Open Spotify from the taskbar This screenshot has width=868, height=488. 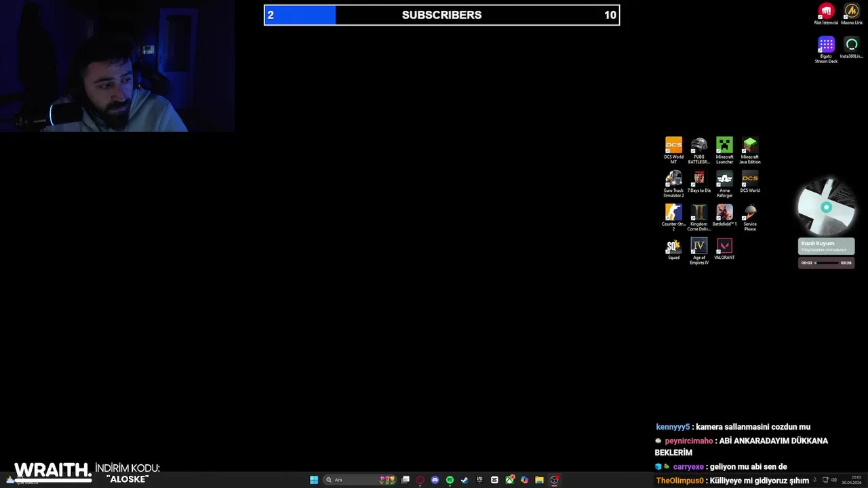(x=450, y=480)
